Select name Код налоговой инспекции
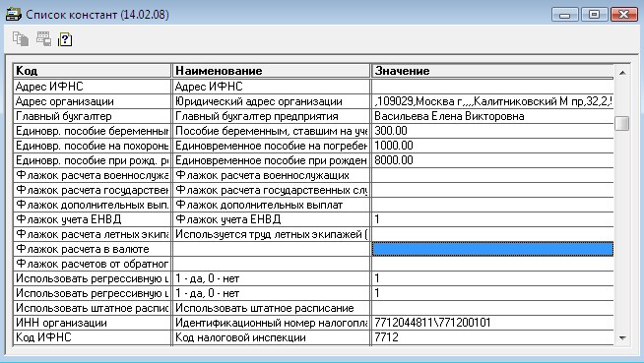Screen dimensions: 644x363 [271, 337]
